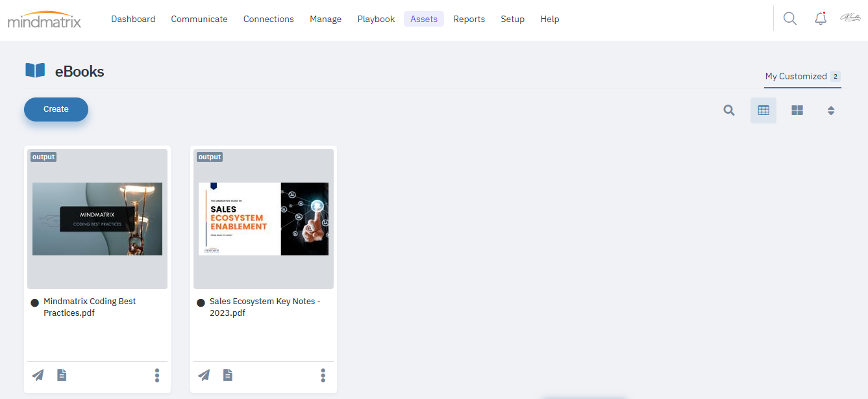Search eBooks with the list magnifier icon
868x399 pixels.
729,110
